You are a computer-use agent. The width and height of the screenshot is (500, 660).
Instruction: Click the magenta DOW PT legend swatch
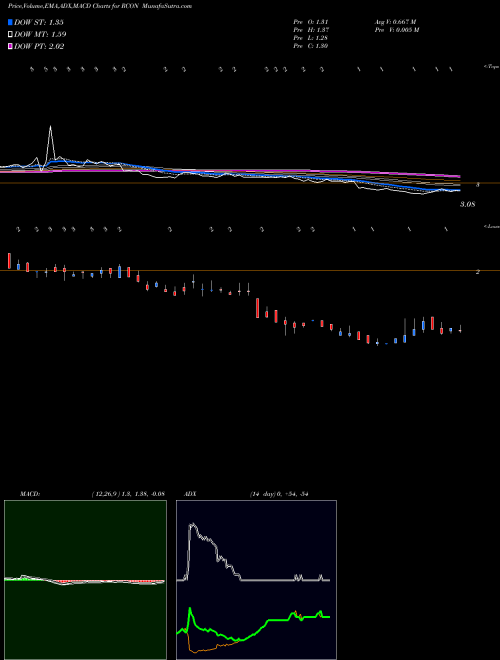coord(10,46)
